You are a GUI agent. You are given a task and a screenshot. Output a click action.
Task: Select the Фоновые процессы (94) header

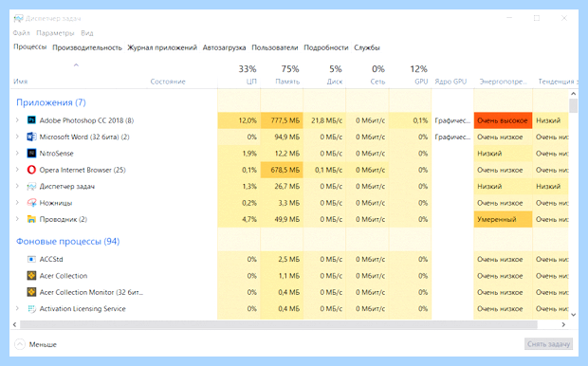pos(68,241)
